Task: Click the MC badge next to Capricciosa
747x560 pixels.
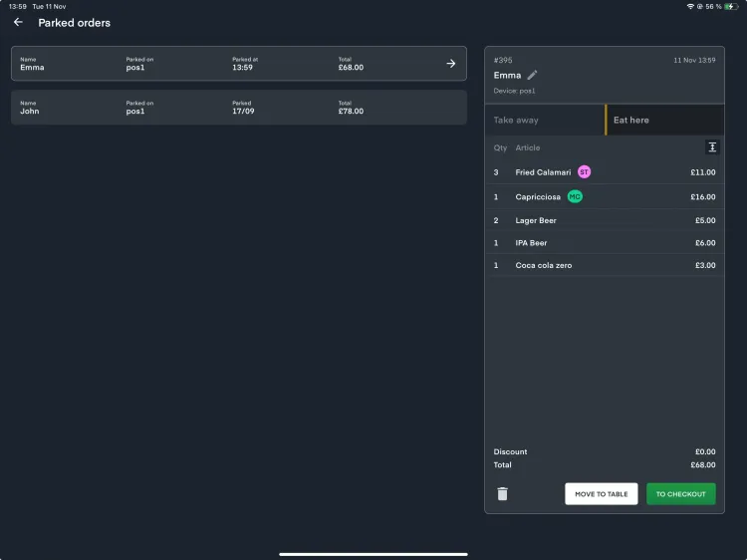Action: (575, 196)
